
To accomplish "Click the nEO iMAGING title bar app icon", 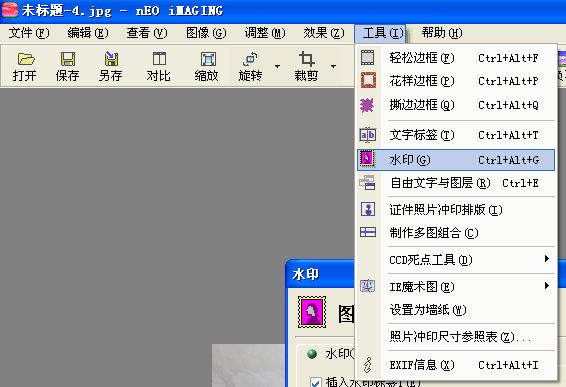I will [10, 10].
